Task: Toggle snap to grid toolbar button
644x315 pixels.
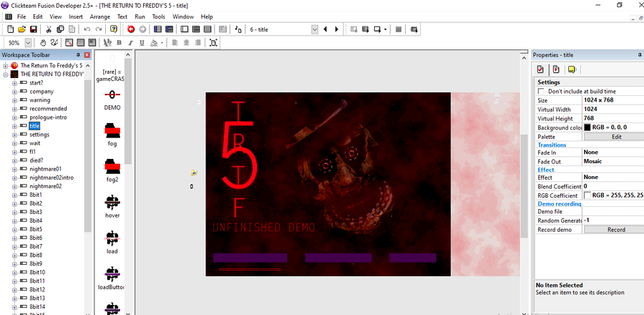Action: [x=92, y=42]
